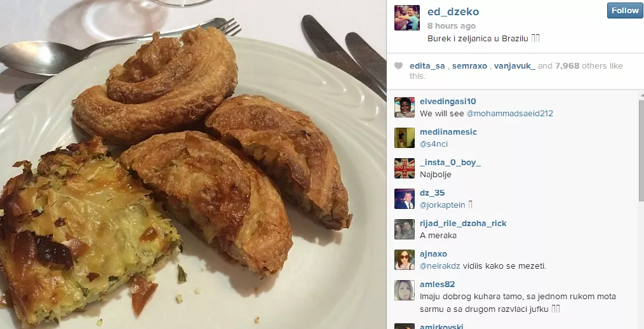Open edita_sa liker profile

(427, 65)
